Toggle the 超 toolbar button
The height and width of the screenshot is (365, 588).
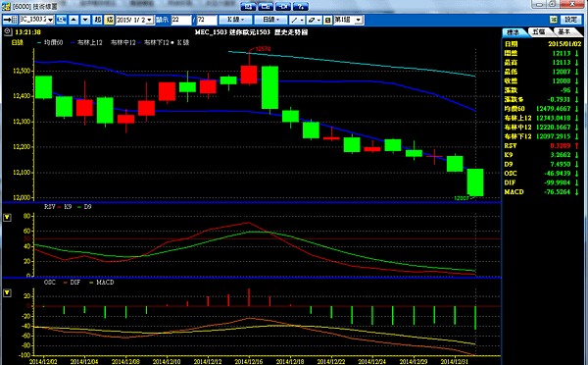97,20
